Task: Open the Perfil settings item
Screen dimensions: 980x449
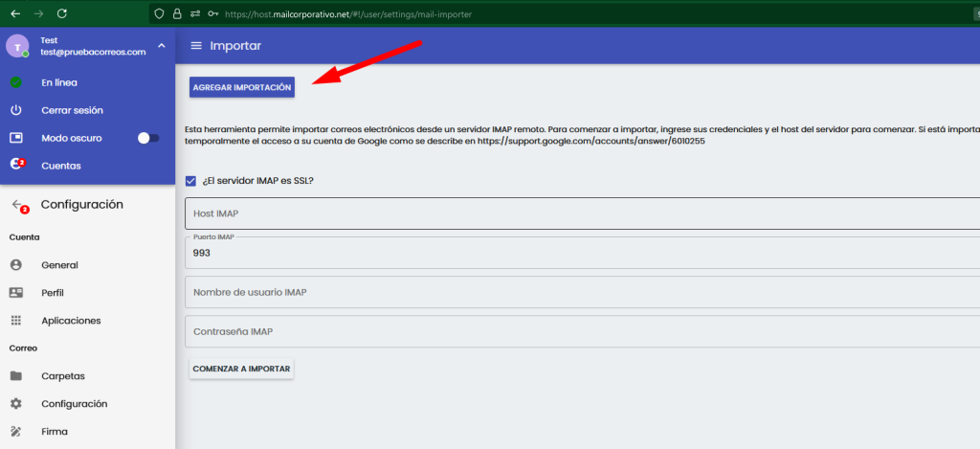Action: coord(54,293)
